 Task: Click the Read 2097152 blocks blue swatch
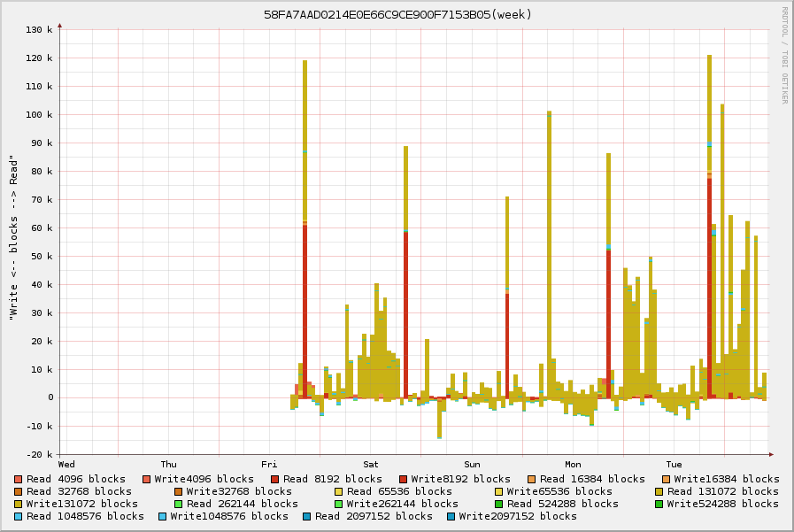307,516
